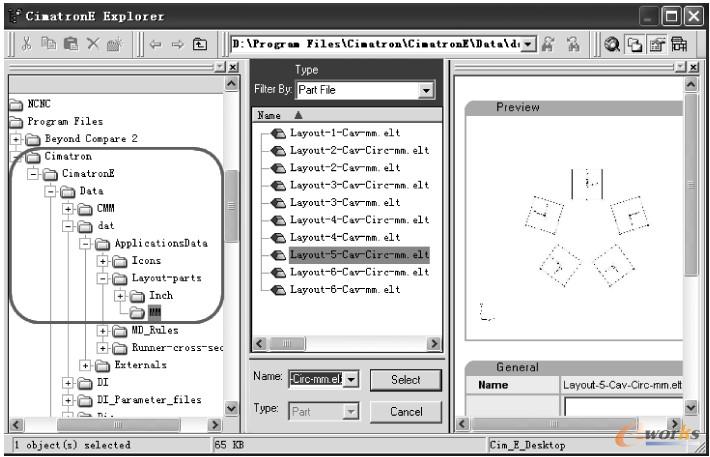
Task: Open the path address dropdown
Action: coord(528,44)
